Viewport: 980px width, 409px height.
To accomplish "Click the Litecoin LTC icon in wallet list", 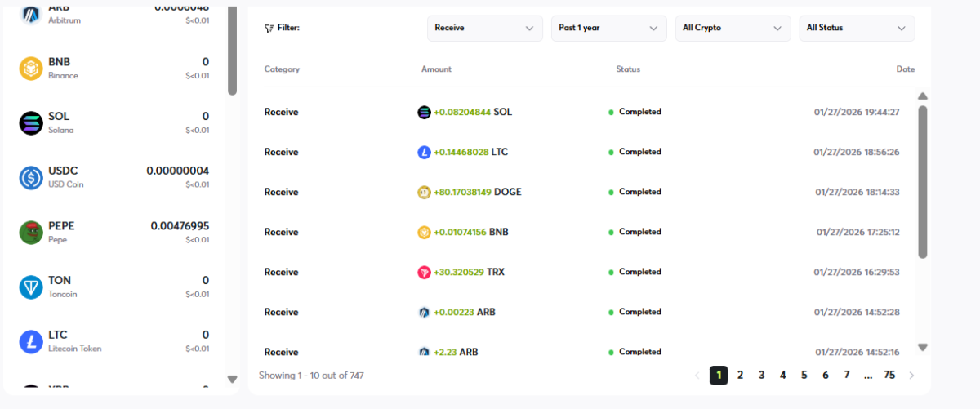I will click(x=30, y=341).
